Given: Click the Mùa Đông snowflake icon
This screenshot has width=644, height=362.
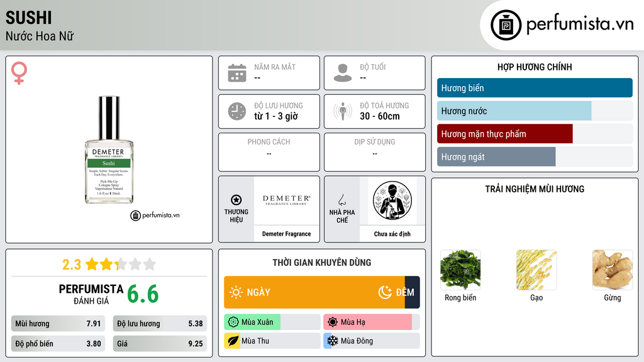Looking at the screenshot, I should tap(333, 341).
